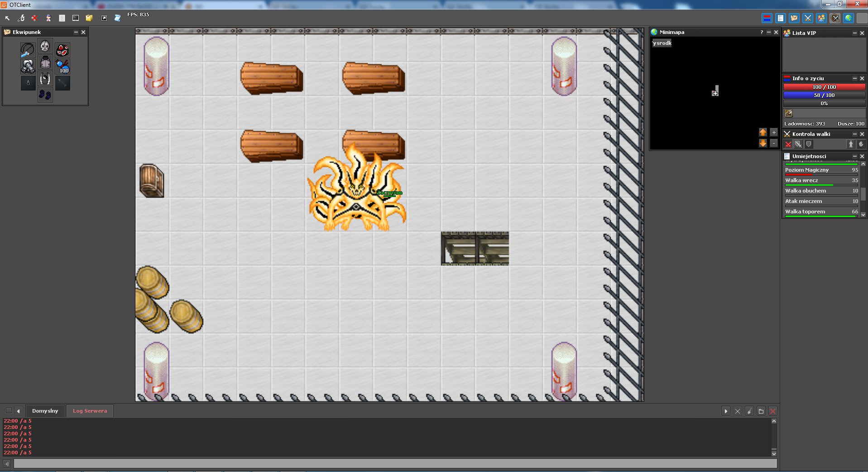
Task: Toggle the rightmost Kontrola walki button
Action: pyautogui.click(x=861, y=144)
